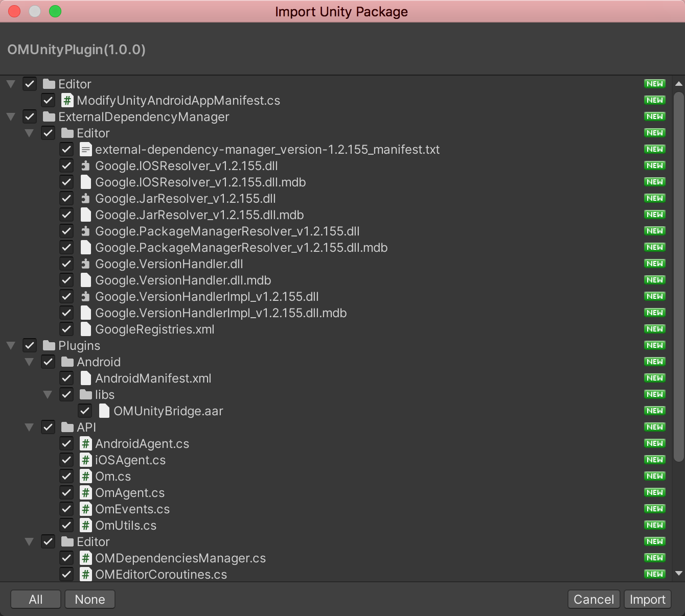Click the ExternalDependencyManager folder icon
685x616 pixels.
[x=49, y=117]
